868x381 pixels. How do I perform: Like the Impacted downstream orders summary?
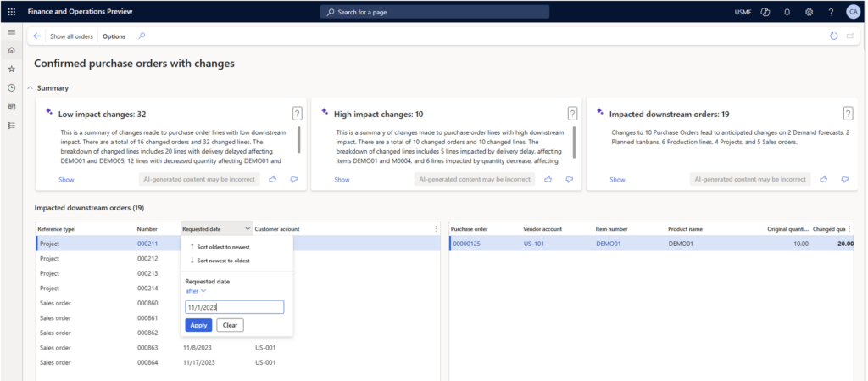[x=824, y=179]
